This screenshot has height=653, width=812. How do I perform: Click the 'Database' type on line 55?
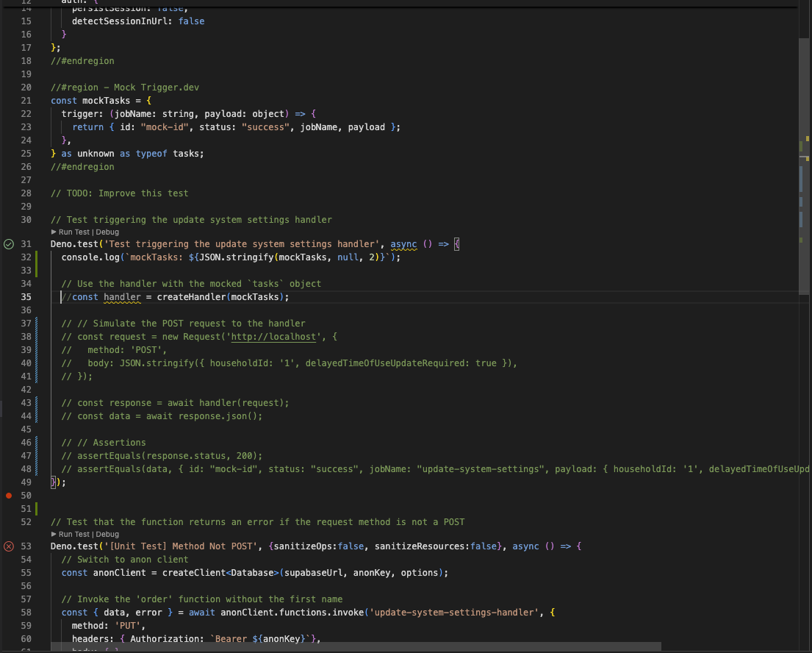coord(252,573)
